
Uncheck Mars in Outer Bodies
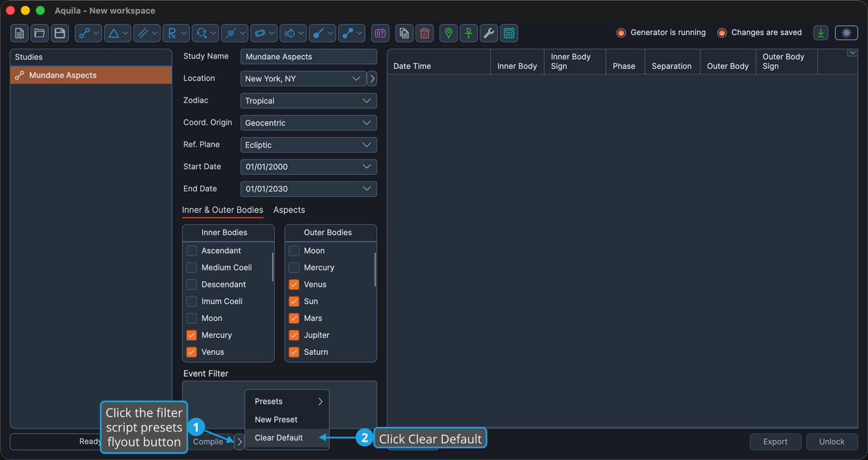pyautogui.click(x=294, y=318)
